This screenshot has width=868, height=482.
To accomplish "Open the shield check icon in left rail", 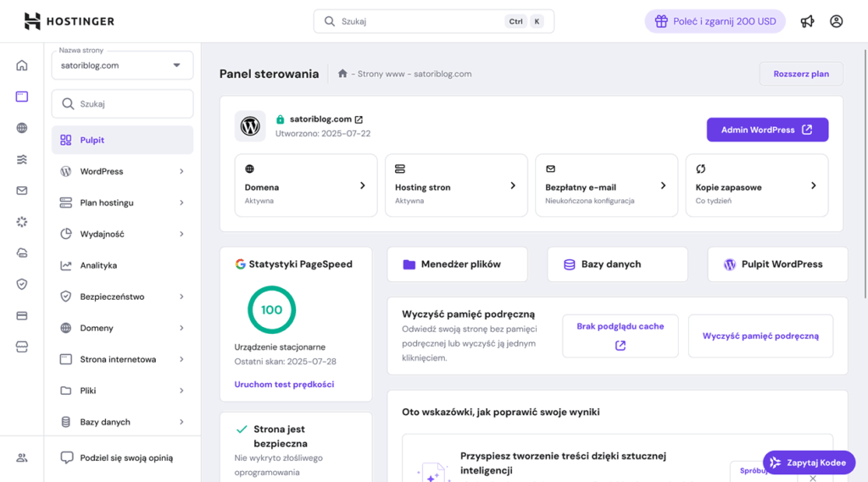I will click(21, 285).
